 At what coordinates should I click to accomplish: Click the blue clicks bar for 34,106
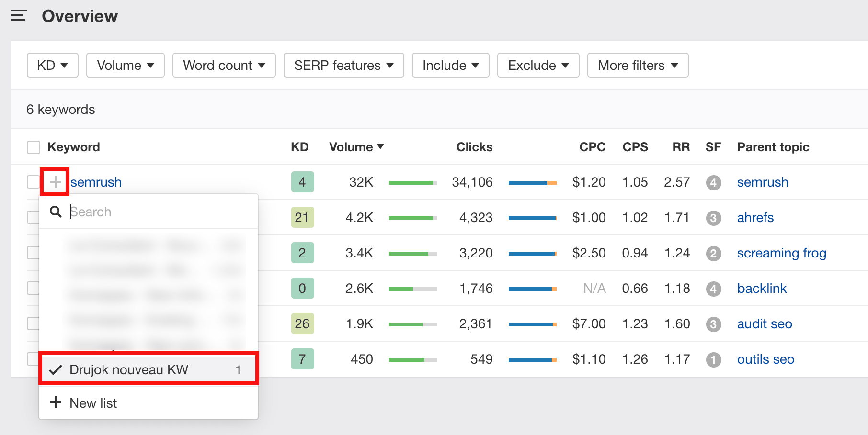click(x=532, y=182)
